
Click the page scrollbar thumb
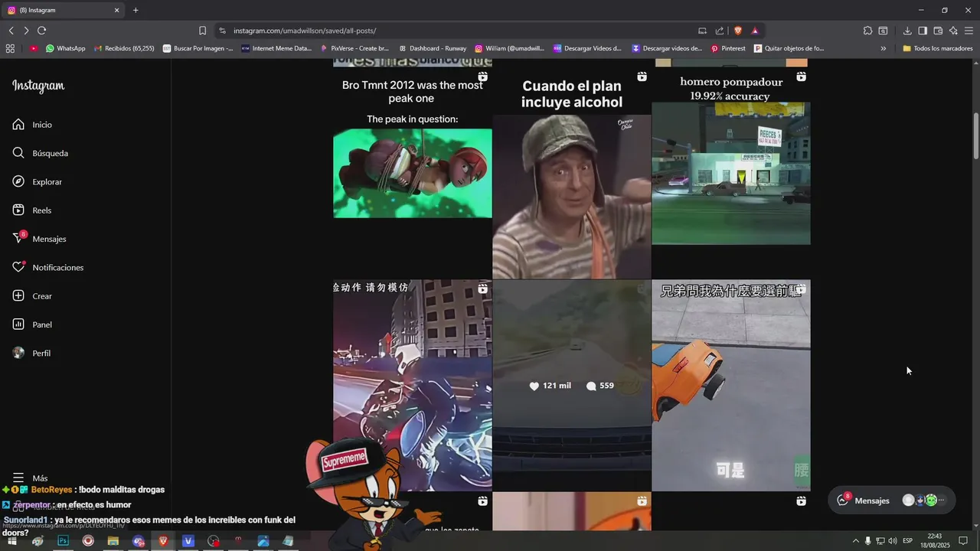pyautogui.click(x=975, y=136)
